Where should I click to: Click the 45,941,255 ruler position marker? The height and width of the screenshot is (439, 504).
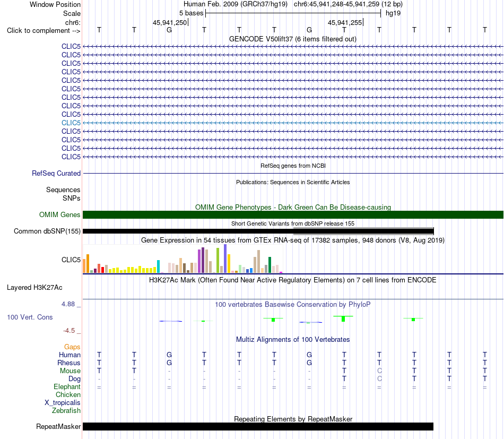(344, 22)
